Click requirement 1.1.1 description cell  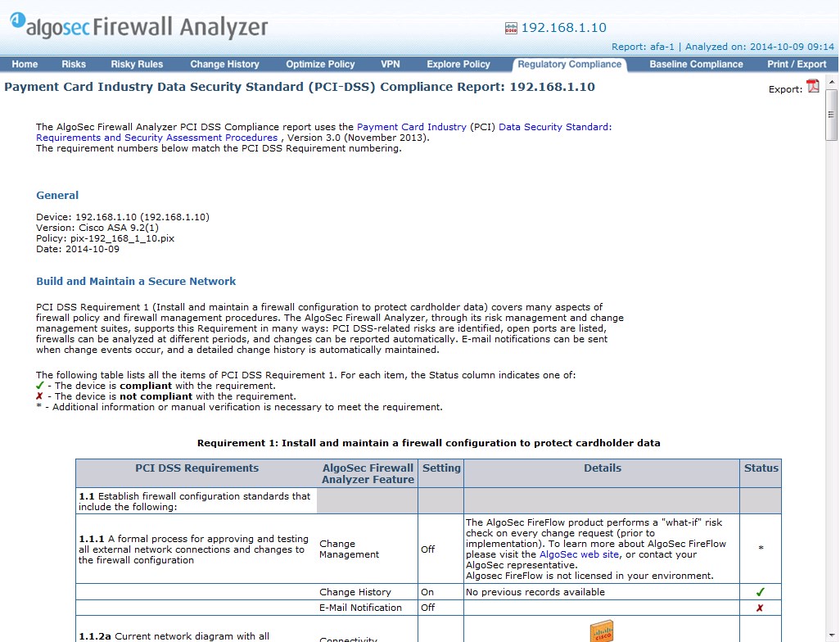tap(194, 549)
